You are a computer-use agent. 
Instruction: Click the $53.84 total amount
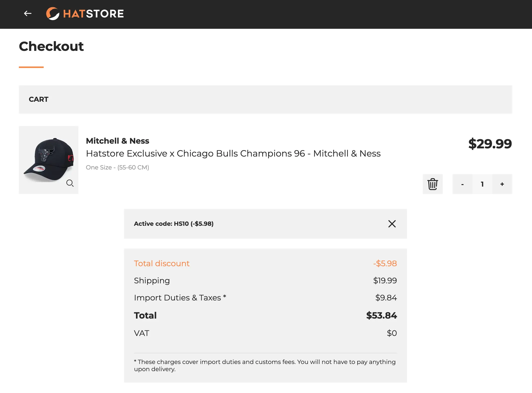tap(381, 316)
